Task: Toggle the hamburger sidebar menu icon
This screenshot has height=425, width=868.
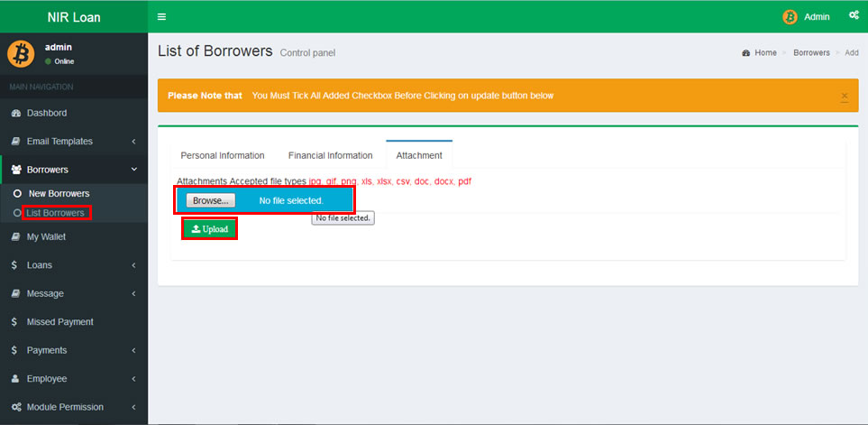Action: [161, 16]
